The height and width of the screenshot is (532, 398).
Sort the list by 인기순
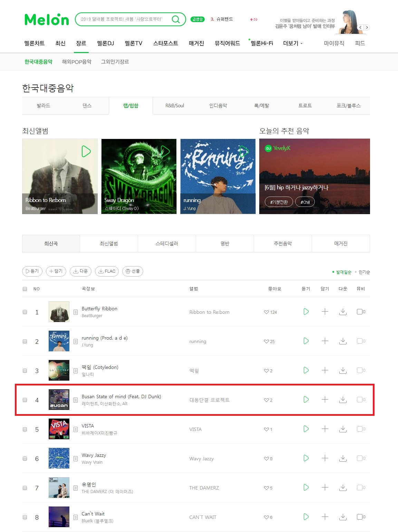[364, 272]
